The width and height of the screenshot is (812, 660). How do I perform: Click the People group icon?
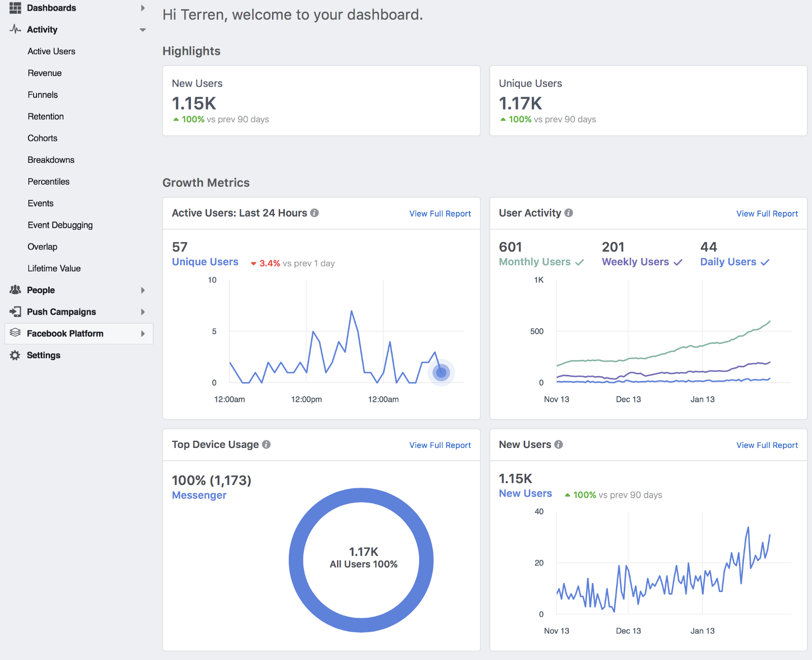15,290
